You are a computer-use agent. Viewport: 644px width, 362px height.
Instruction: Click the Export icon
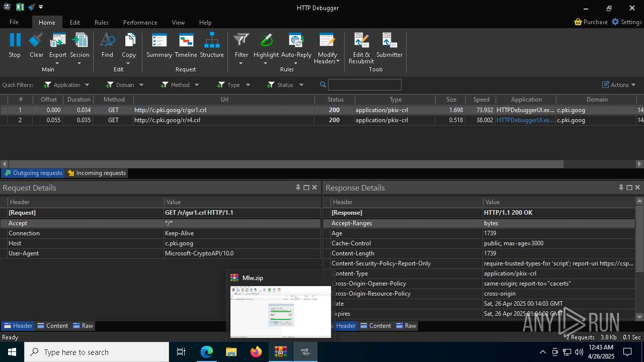[58, 40]
